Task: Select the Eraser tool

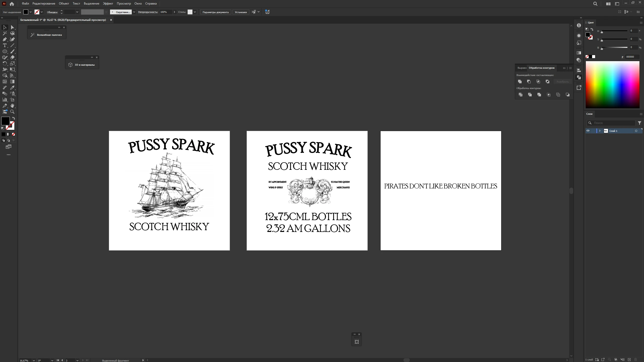Action: [x=12, y=57]
